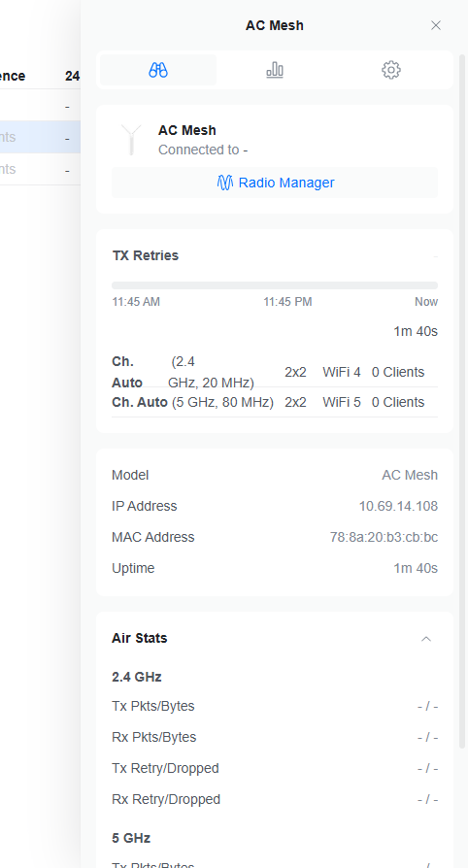Open the overview binoculars tab
468x868 pixels.
point(158,70)
